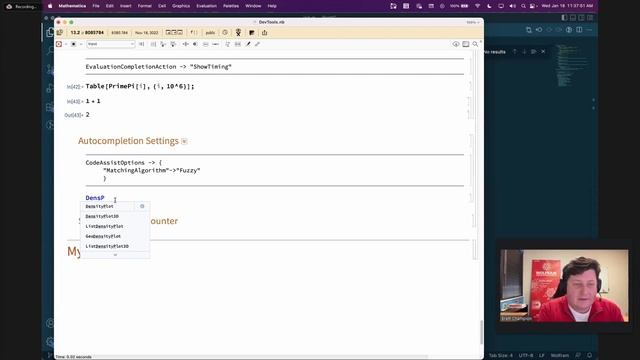Open the Format menu
The width and height of the screenshot is (640, 360).
[144, 6]
